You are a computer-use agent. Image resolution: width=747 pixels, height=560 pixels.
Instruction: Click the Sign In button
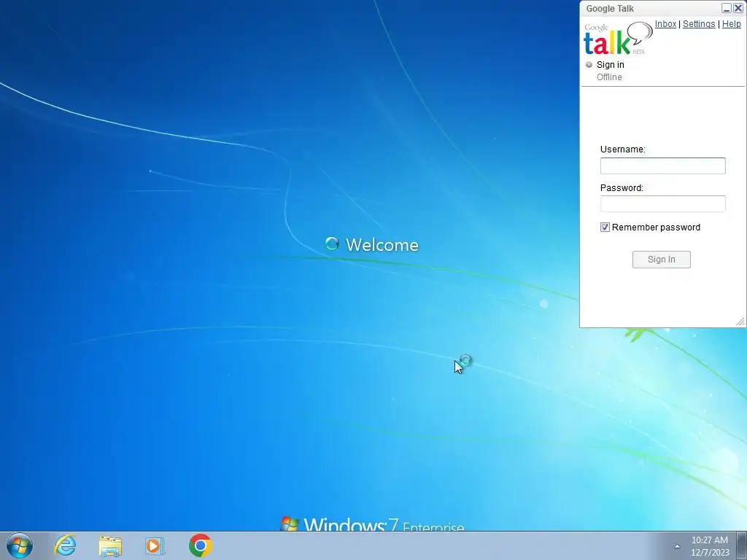pyautogui.click(x=661, y=260)
